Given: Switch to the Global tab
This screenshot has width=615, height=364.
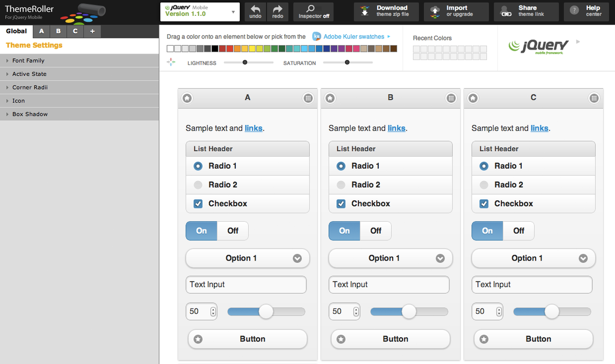Looking at the screenshot, I should pyautogui.click(x=16, y=31).
